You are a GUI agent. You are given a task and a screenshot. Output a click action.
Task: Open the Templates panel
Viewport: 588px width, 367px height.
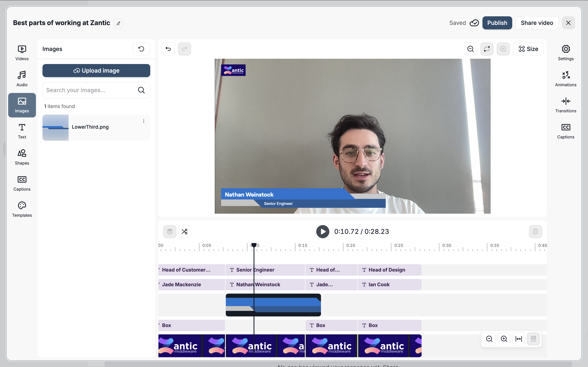(22, 209)
